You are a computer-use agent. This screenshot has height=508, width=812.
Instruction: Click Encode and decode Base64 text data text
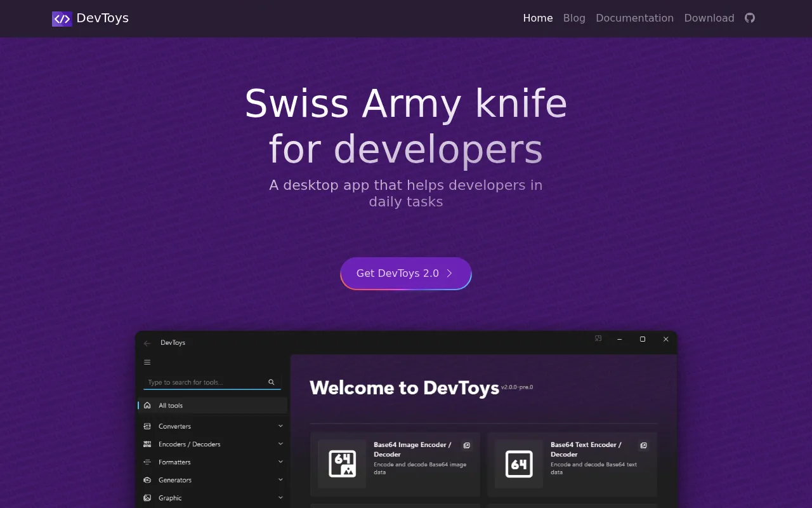[x=594, y=468]
